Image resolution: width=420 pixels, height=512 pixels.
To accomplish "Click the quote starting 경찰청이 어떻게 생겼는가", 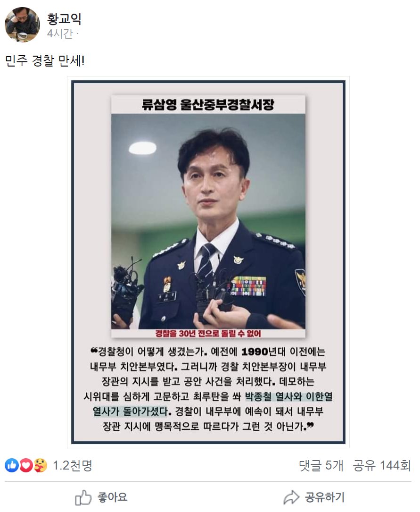I will [208, 389].
